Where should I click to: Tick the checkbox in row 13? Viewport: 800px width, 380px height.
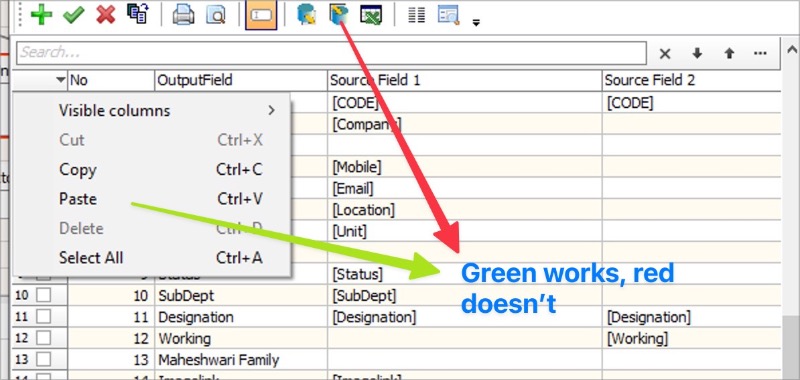pyautogui.click(x=43, y=360)
